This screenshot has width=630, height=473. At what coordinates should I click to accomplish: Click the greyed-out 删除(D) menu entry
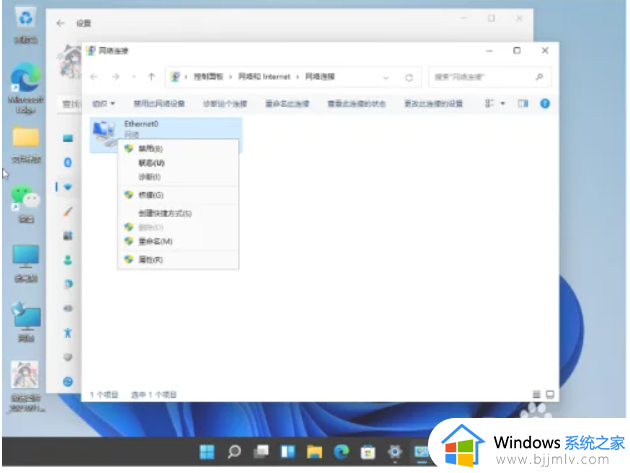tap(178, 227)
